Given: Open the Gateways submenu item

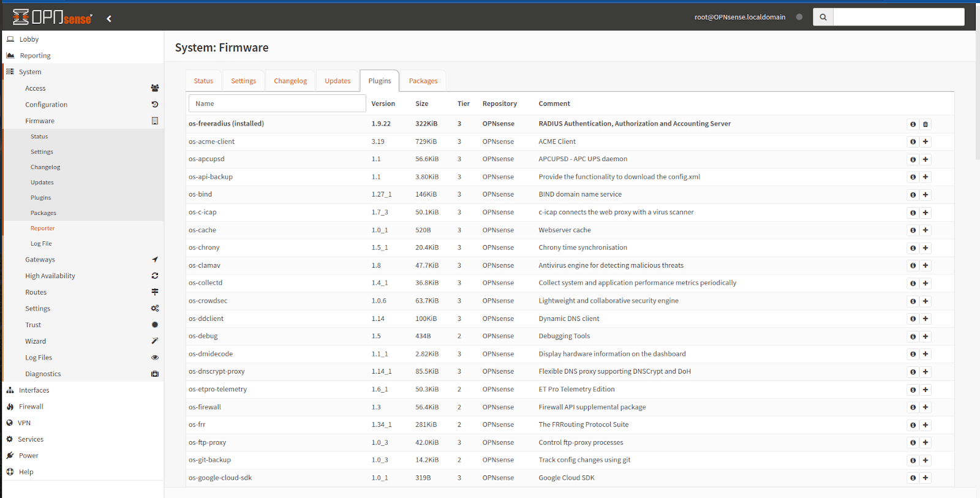Looking at the screenshot, I should 40,260.
